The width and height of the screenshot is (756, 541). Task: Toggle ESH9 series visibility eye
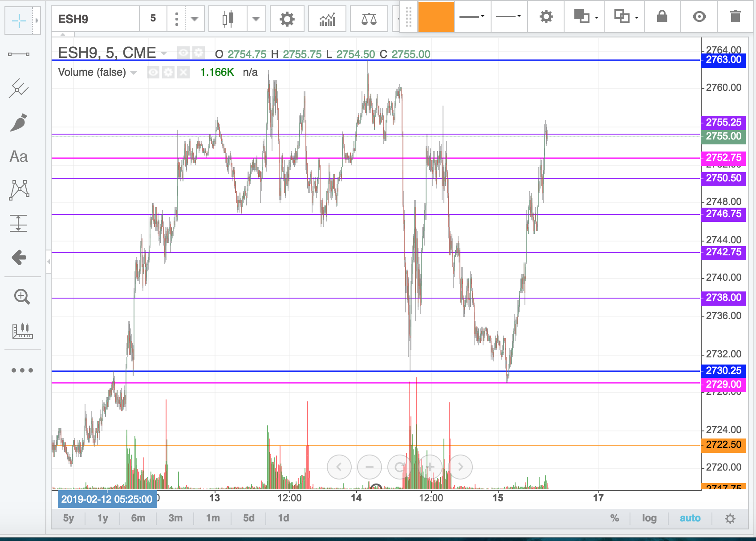point(183,53)
